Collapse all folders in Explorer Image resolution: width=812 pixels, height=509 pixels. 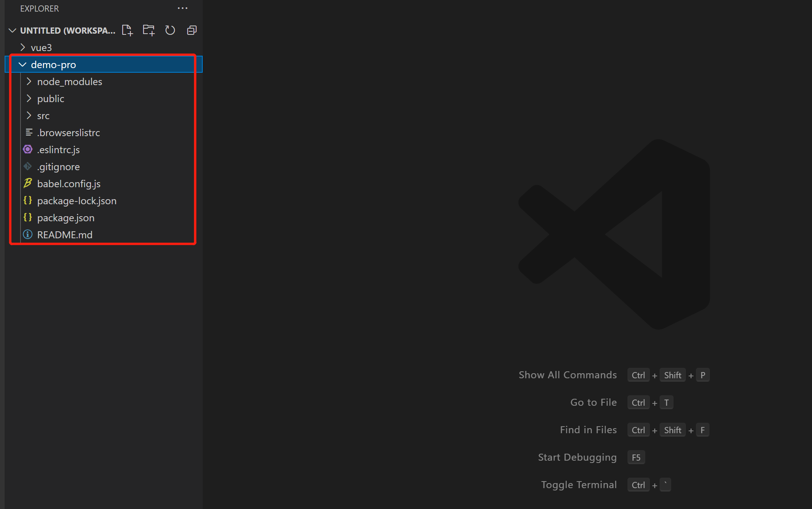(x=192, y=30)
